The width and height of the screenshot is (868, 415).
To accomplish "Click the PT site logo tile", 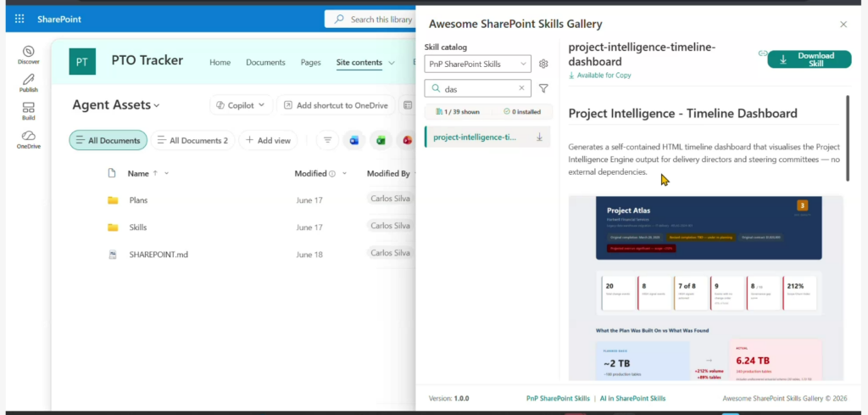I will 82,61.
